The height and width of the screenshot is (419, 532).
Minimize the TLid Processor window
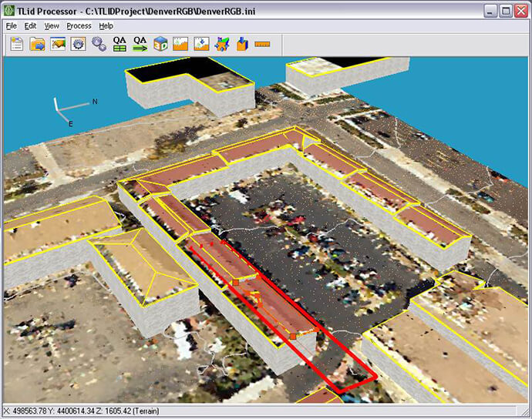point(490,12)
